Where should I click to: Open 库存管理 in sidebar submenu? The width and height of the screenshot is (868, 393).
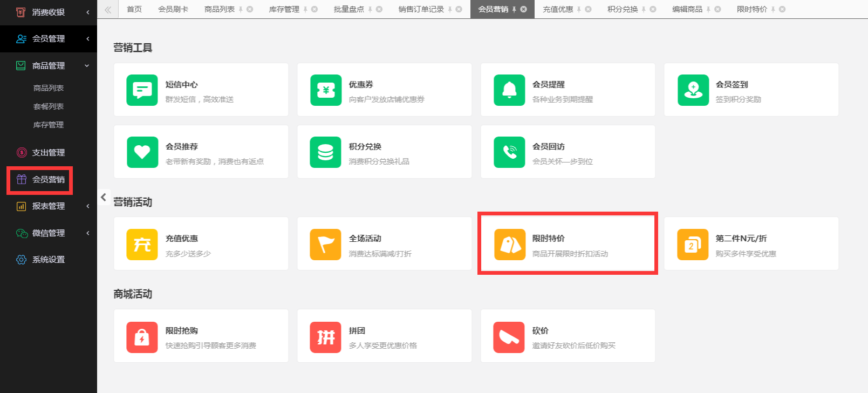49,125
